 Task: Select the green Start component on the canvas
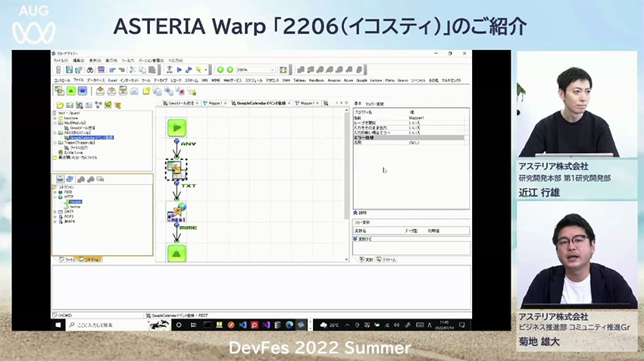coord(177,127)
